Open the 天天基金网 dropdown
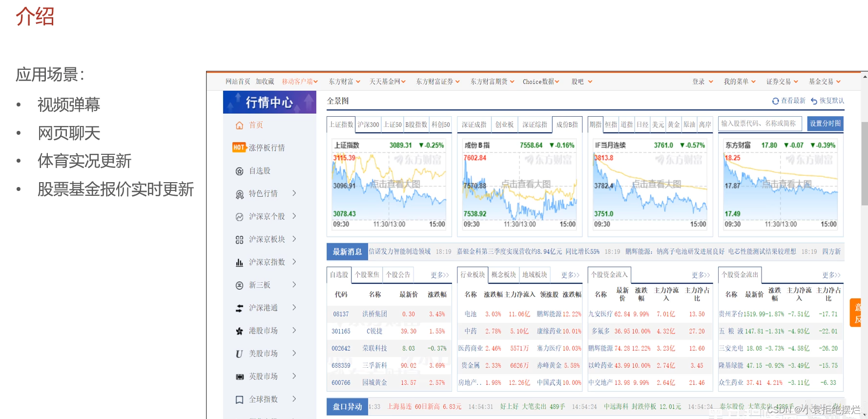The image size is (868, 419). point(387,82)
